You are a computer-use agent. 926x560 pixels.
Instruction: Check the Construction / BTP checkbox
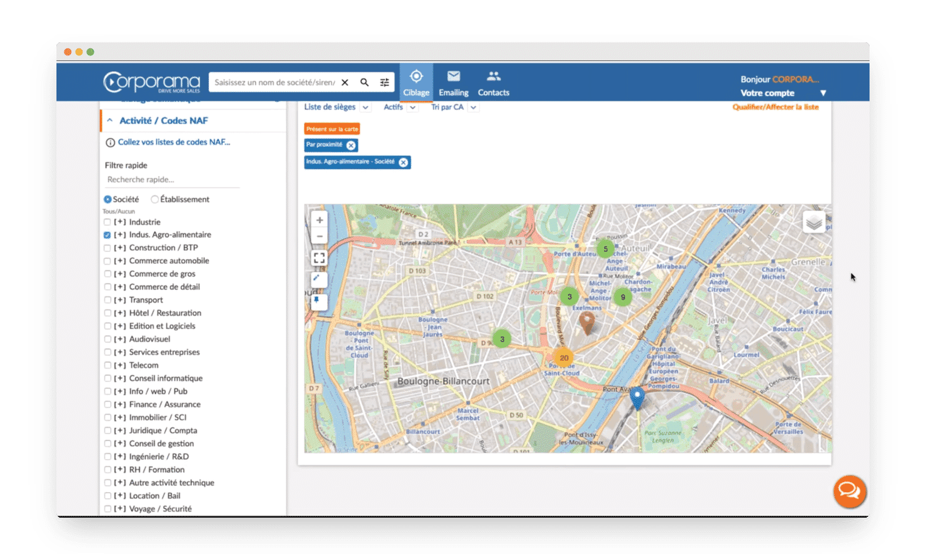point(107,248)
